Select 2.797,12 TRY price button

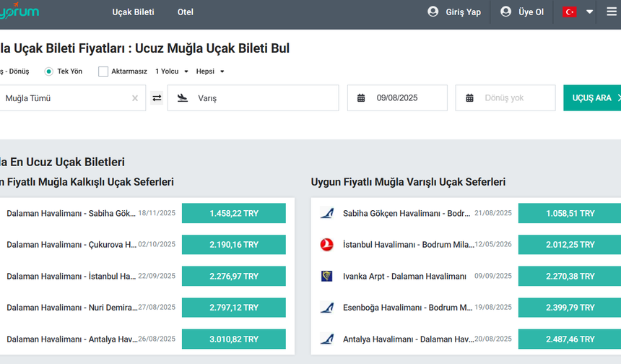(234, 308)
